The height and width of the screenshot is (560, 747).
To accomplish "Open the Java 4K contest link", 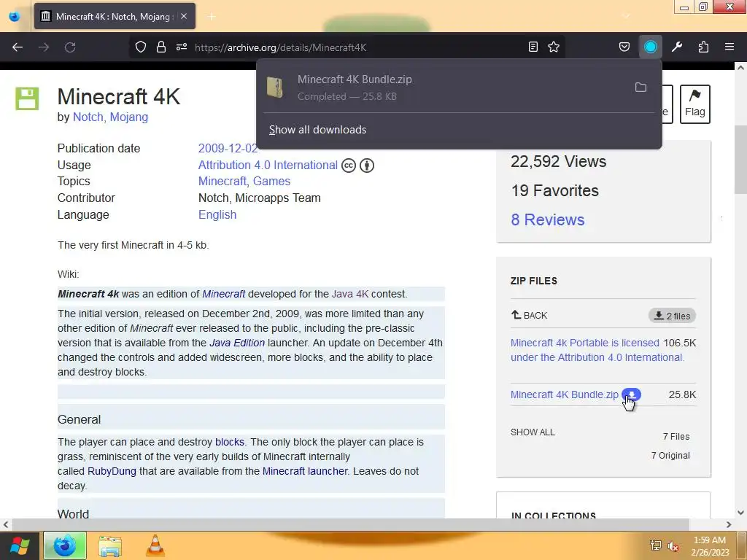I will click(350, 295).
